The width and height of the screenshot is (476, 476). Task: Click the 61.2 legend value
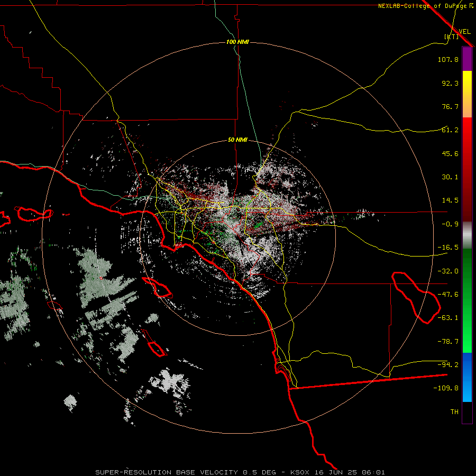450,130
